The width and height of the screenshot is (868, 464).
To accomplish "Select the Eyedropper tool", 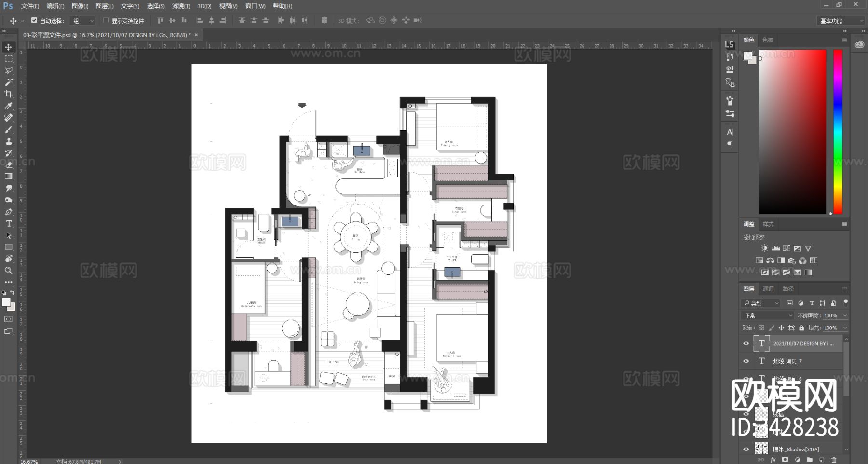I will [x=9, y=106].
